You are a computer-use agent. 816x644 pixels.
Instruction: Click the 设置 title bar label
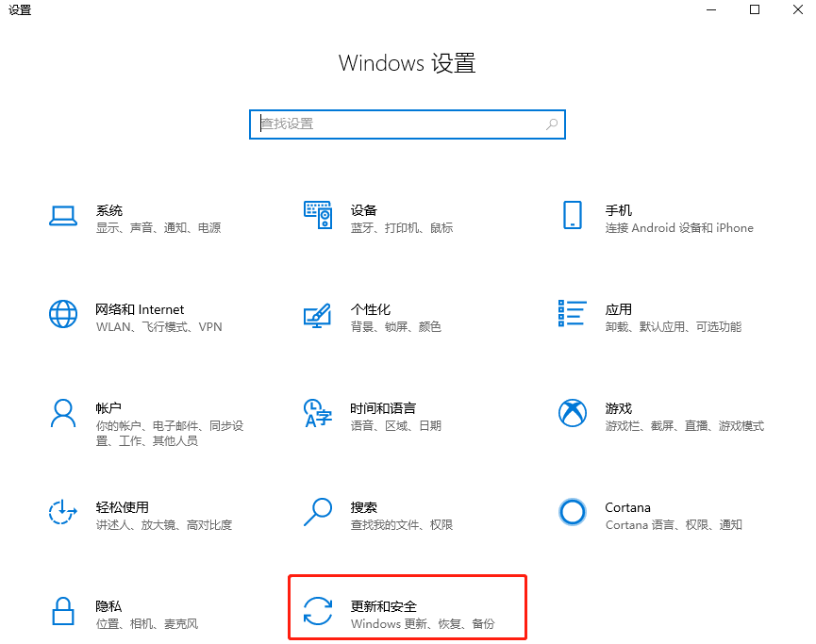(x=20, y=10)
